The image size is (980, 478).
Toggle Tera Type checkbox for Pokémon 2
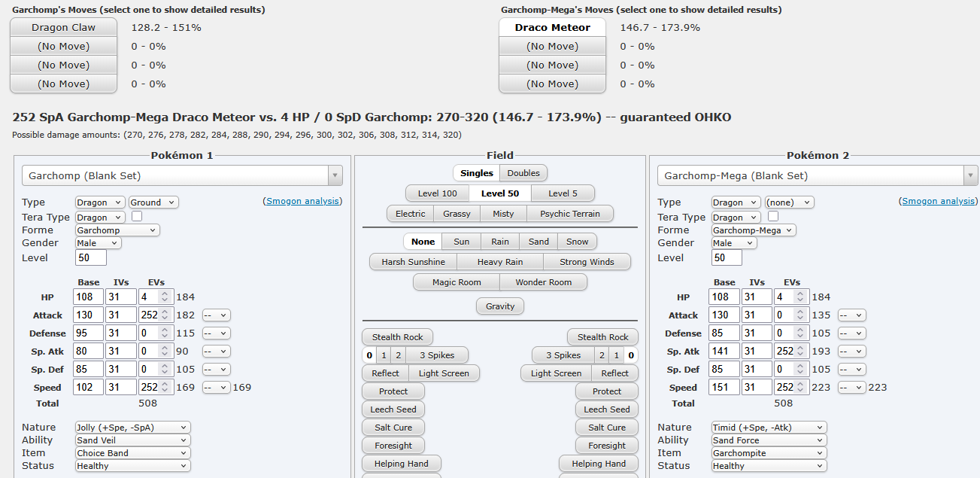click(773, 216)
